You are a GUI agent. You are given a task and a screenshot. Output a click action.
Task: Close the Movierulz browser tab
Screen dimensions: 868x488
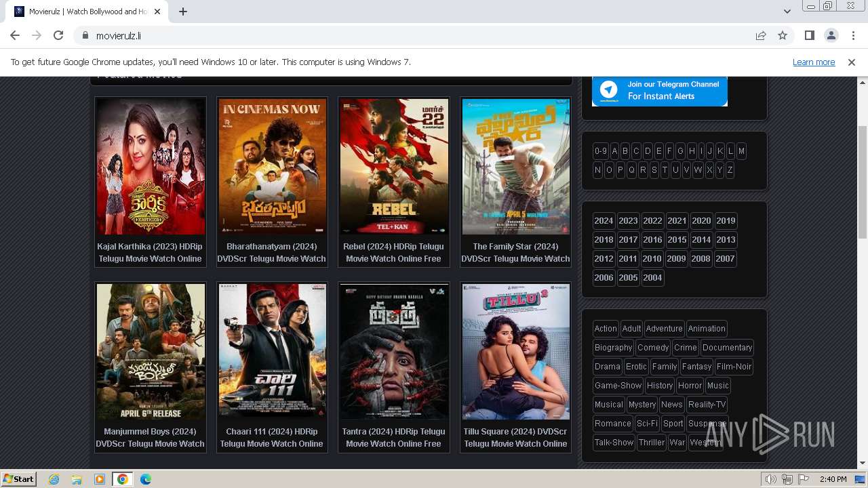(x=157, y=12)
